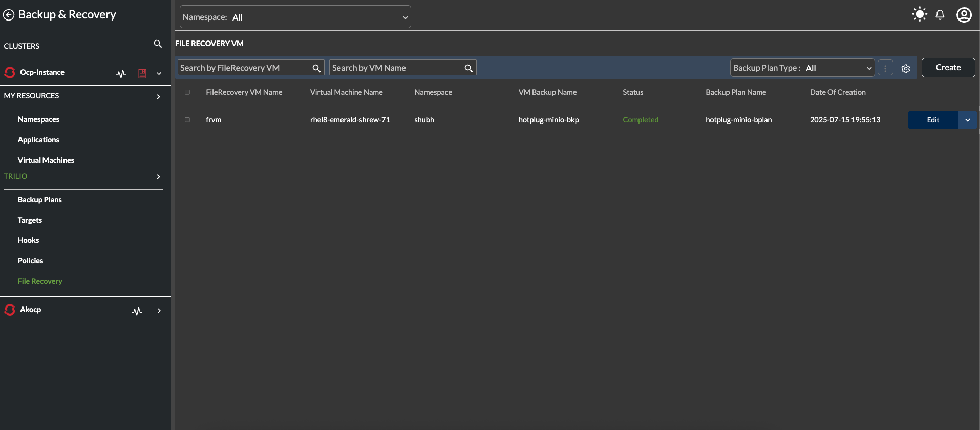Click the red report icon for Ocp-Instance
The image size is (980, 430).
click(x=142, y=74)
